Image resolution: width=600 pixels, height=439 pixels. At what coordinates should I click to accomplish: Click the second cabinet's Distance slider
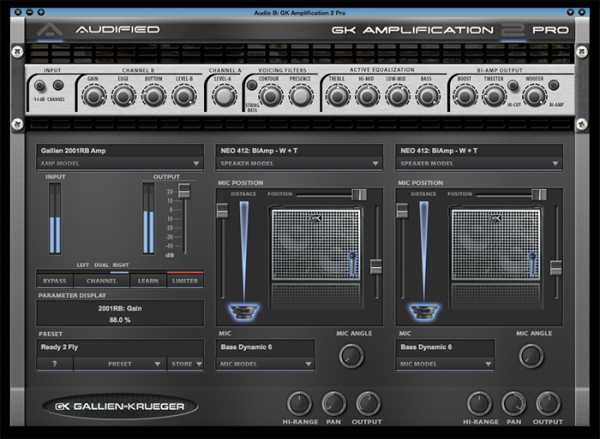[x=402, y=211]
